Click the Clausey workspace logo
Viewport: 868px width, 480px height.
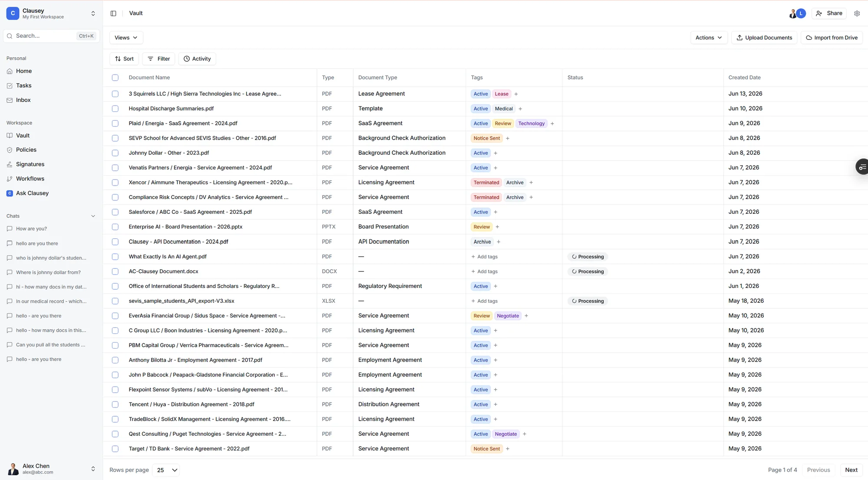[13, 13]
